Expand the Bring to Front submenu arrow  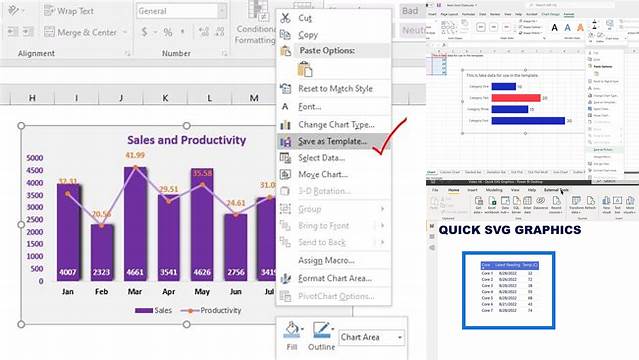pos(382,225)
